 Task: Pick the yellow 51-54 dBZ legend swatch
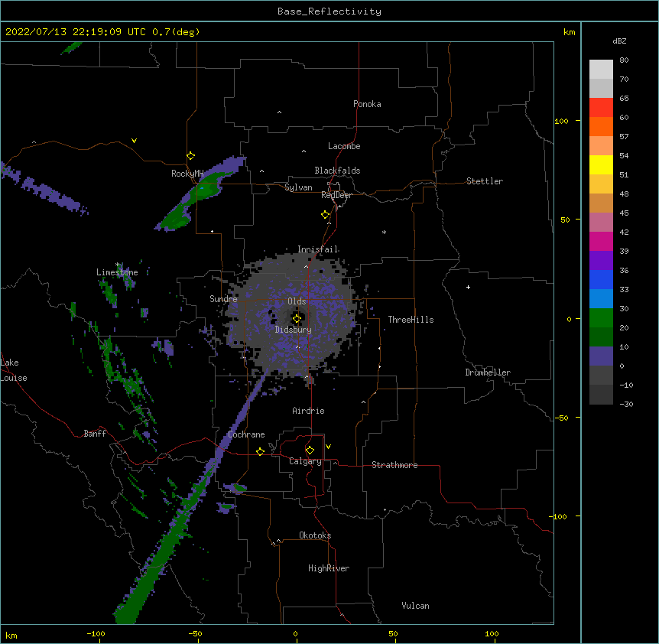tap(601, 164)
